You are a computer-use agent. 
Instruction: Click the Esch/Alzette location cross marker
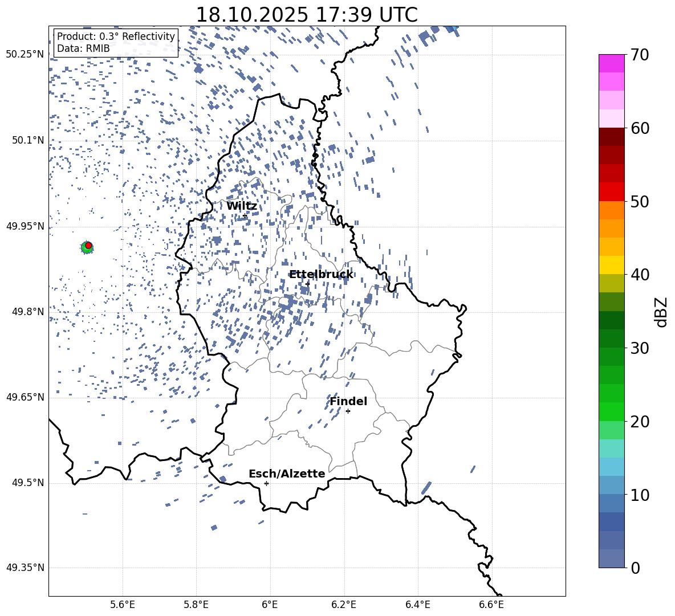click(x=266, y=483)
